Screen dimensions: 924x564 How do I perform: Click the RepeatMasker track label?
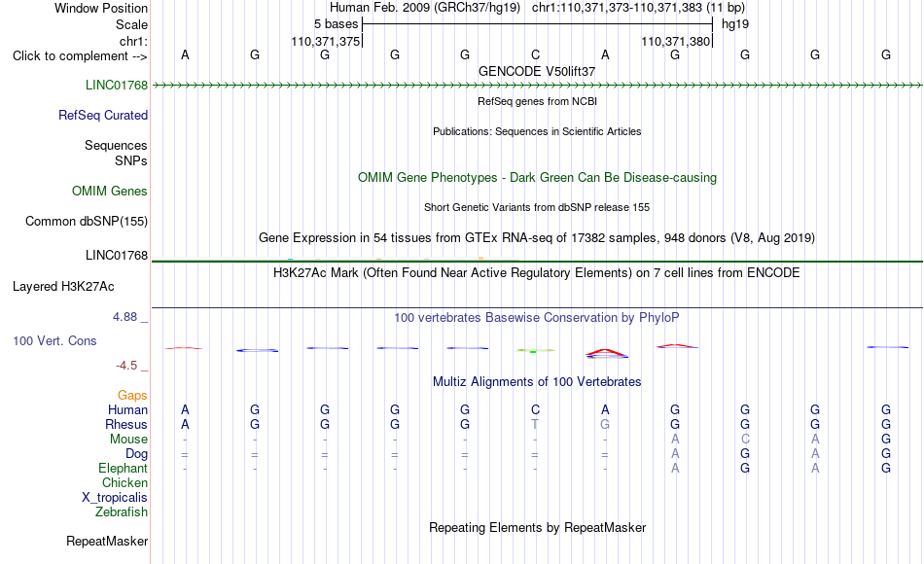(x=107, y=541)
